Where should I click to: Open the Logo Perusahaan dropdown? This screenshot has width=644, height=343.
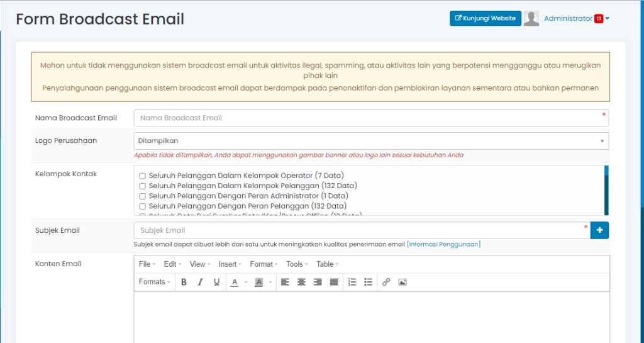pos(371,141)
